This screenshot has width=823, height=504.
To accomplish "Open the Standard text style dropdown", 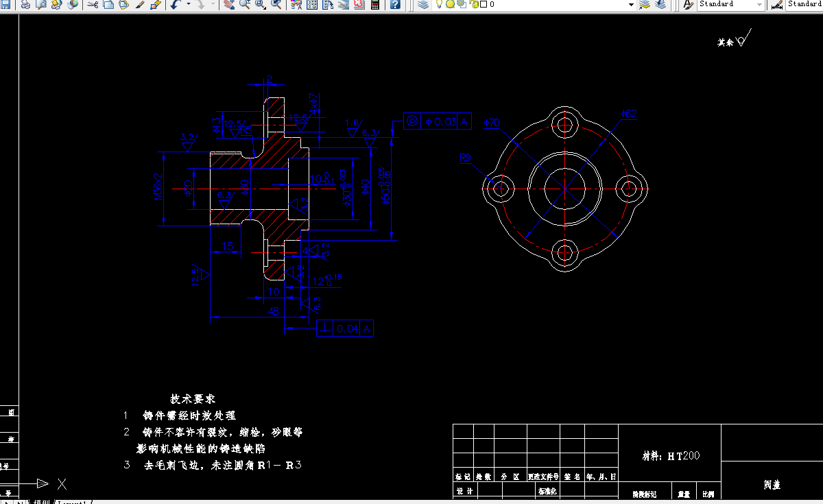I will point(758,5).
